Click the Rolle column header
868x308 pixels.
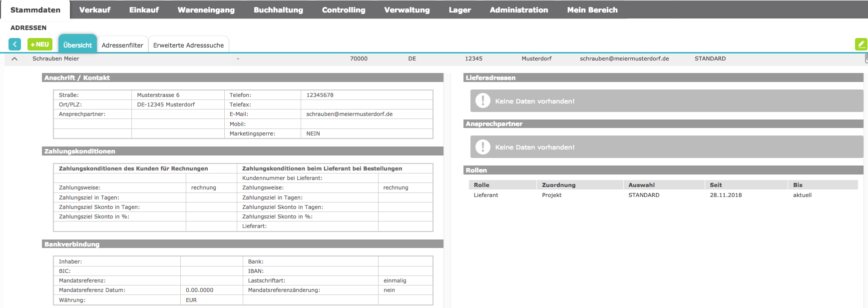[481, 185]
